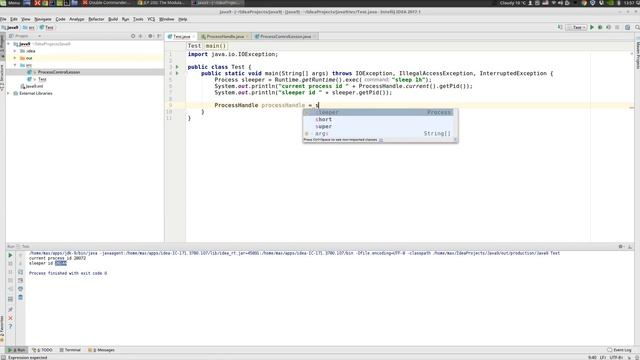Click 'Test' editor breadcrumb

194,46
